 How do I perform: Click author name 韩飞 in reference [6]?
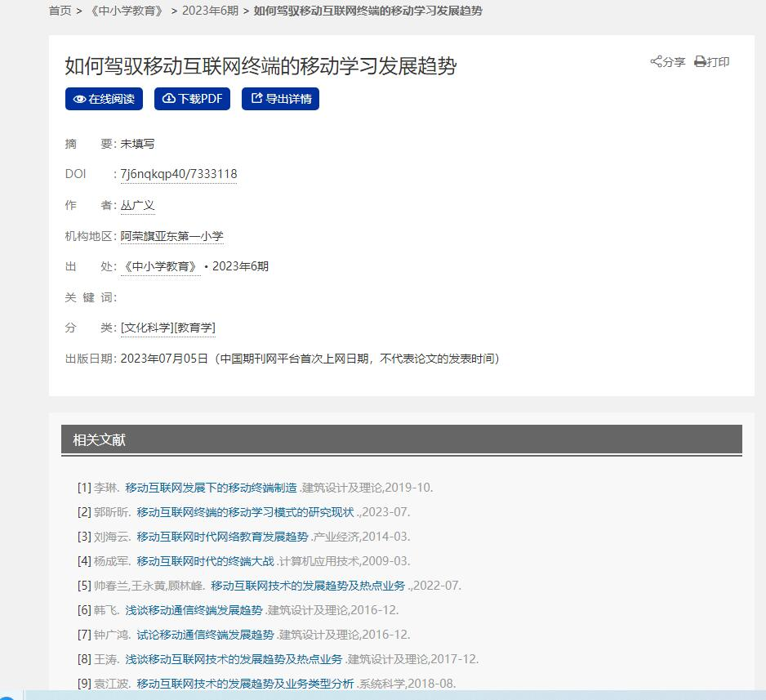(105, 609)
